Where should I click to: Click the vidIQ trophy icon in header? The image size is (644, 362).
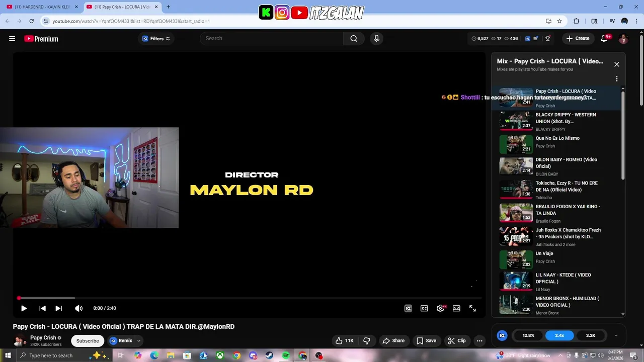548,39
